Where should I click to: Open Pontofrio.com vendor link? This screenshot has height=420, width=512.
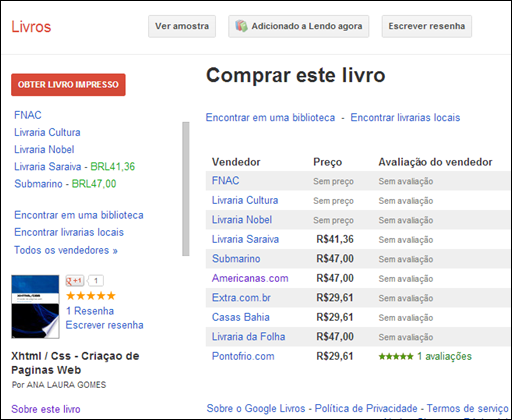pyautogui.click(x=243, y=356)
